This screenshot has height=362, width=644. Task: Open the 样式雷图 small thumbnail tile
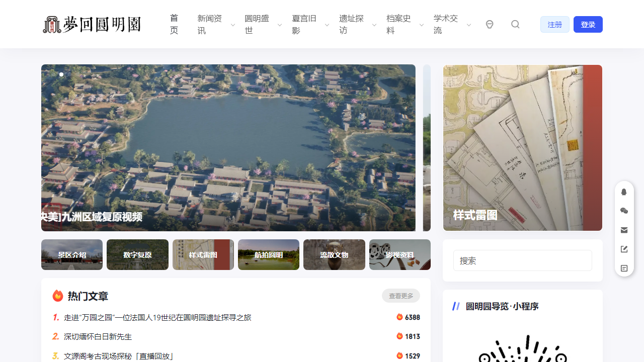click(x=203, y=254)
